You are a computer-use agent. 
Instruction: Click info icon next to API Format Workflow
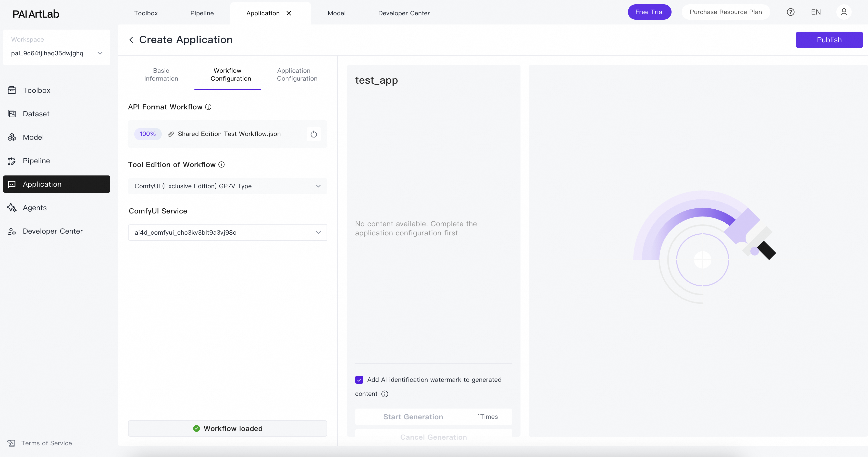(x=208, y=107)
